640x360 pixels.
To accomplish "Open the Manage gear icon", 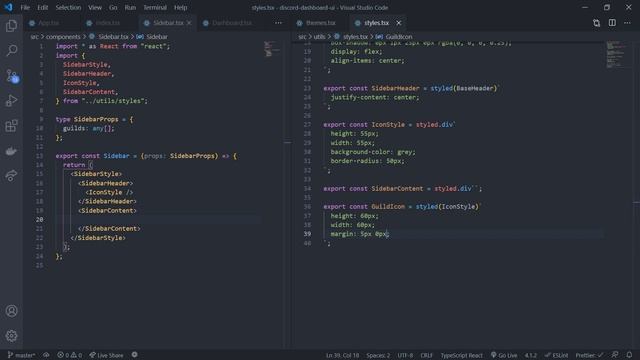I will tap(11, 336).
